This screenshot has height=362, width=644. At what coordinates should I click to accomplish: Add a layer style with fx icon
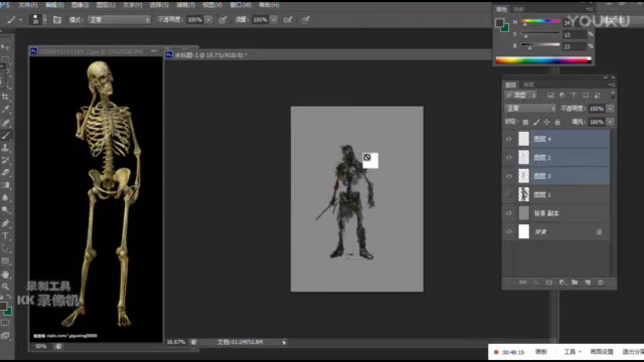tap(536, 282)
